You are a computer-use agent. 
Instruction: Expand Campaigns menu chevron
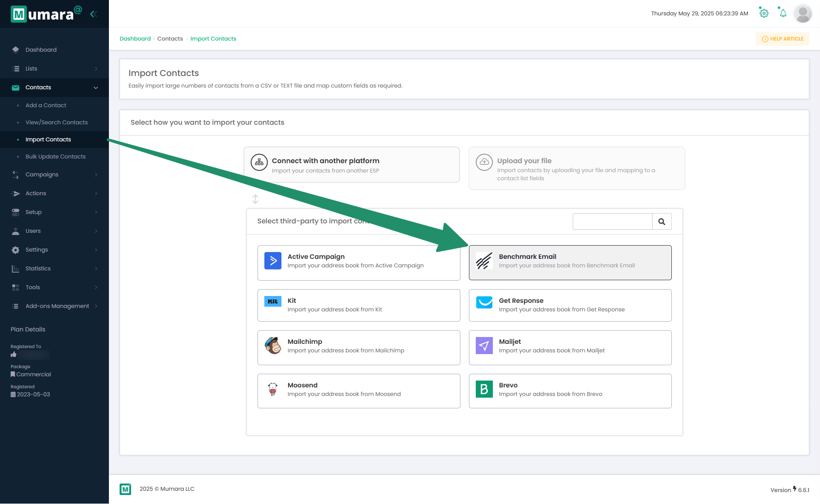[96, 175]
